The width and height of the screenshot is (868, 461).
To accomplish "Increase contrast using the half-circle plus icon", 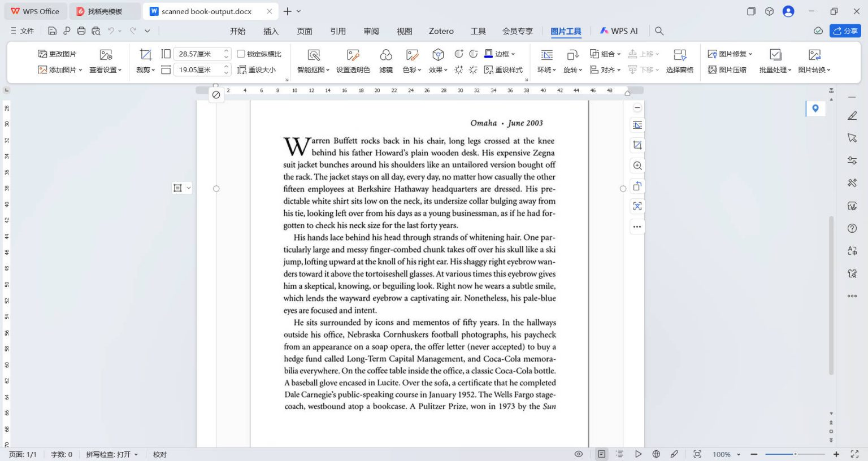I will coord(459,54).
